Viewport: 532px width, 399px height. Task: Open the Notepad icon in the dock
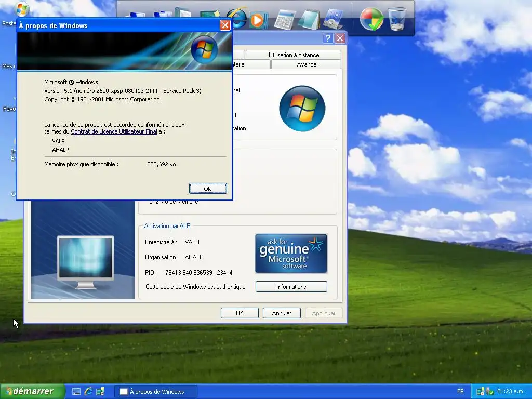309,20
